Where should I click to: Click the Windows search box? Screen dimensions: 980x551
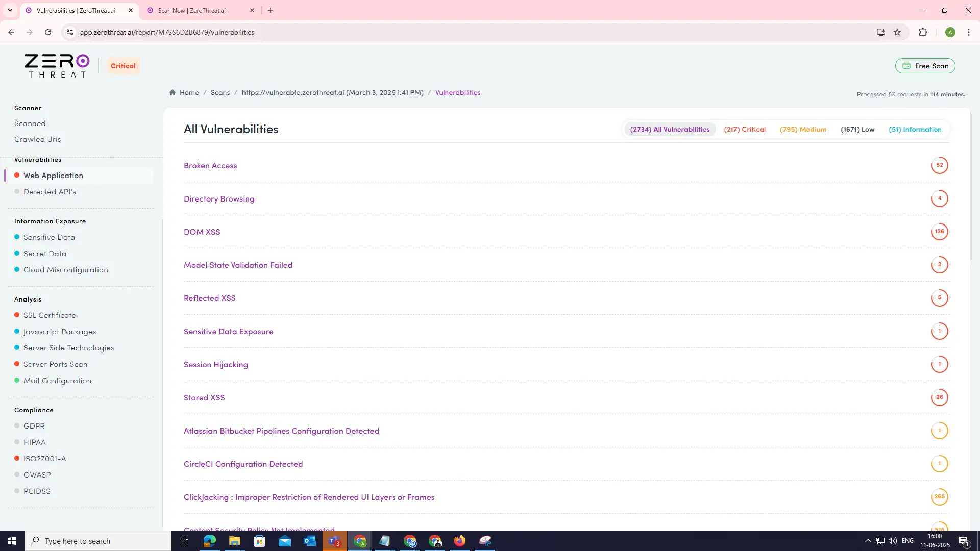pos(98,541)
